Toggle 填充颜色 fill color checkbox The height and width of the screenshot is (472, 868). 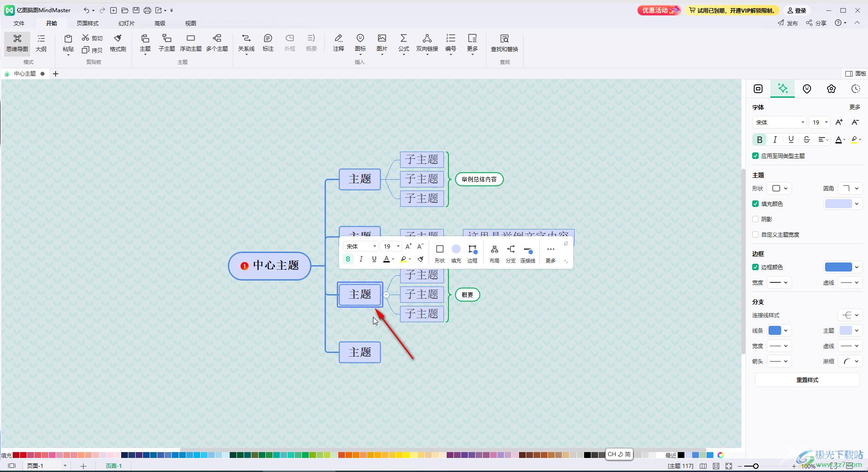755,204
